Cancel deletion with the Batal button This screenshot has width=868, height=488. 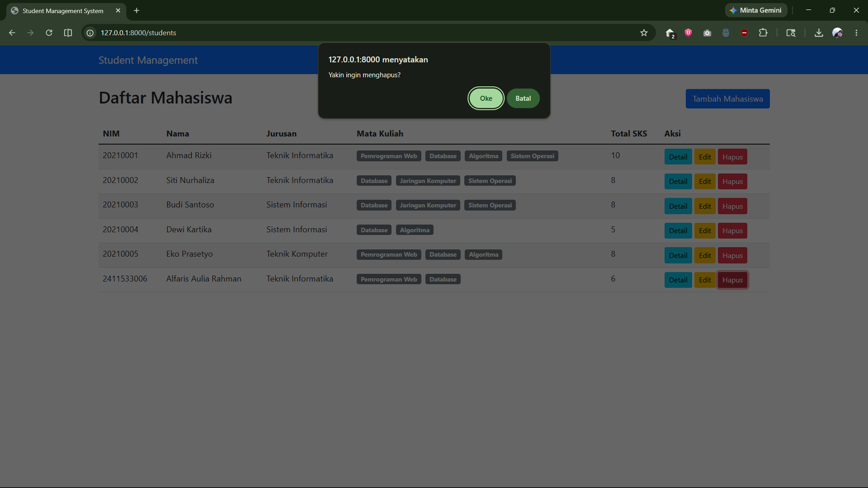[x=523, y=98]
